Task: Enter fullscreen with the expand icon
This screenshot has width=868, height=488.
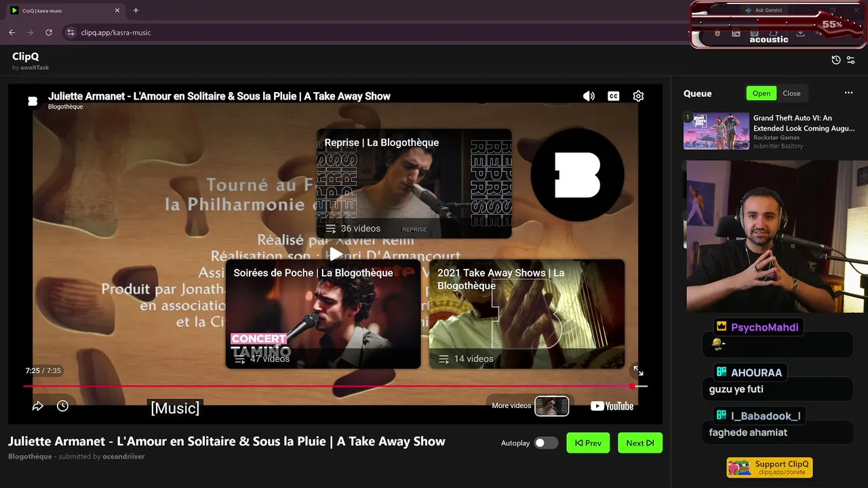Action: pyautogui.click(x=638, y=371)
